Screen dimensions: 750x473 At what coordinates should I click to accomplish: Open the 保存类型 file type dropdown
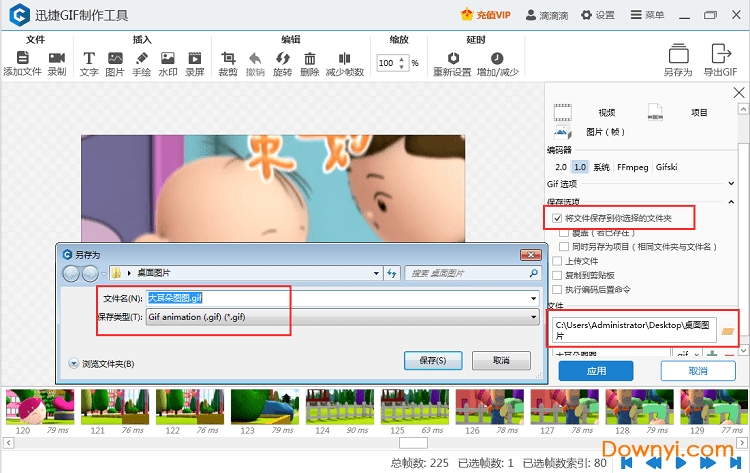coord(533,317)
